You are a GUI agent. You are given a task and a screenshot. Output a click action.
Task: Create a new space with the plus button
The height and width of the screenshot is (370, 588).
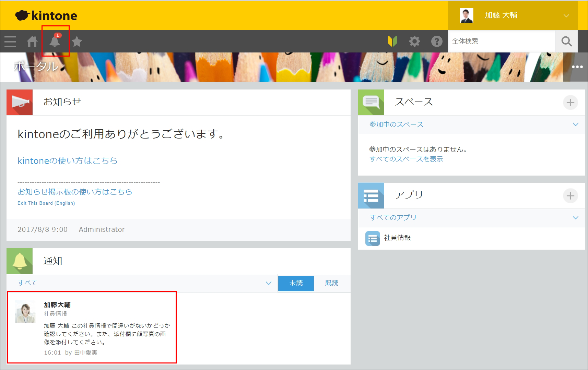(x=571, y=102)
